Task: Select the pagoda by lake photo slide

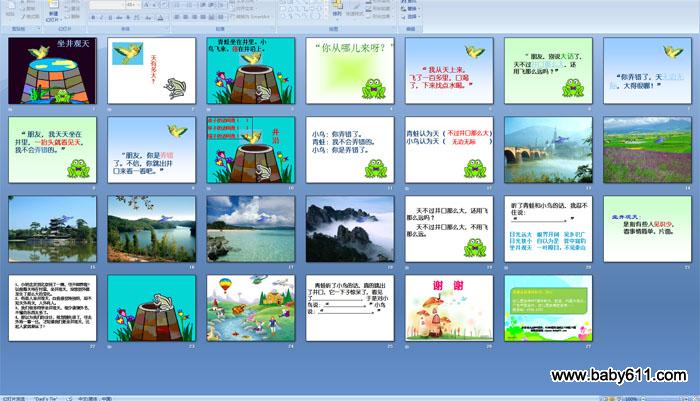Action: [52, 229]
